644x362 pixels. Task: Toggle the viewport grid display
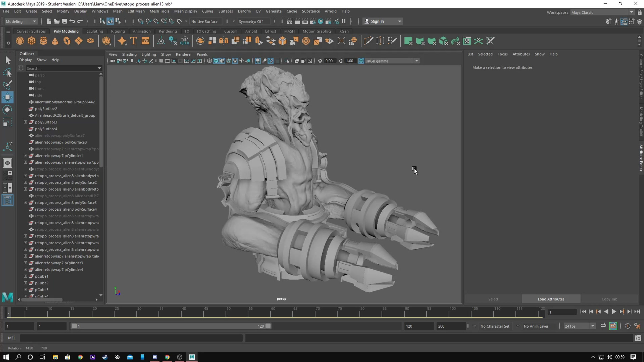[161, 61]
